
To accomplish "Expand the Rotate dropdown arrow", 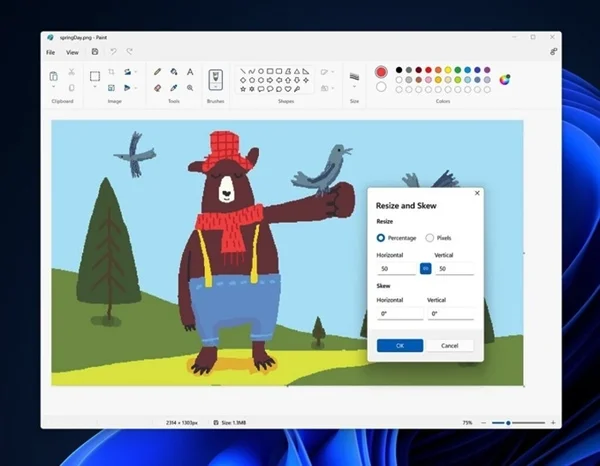I will click(136, 72).
